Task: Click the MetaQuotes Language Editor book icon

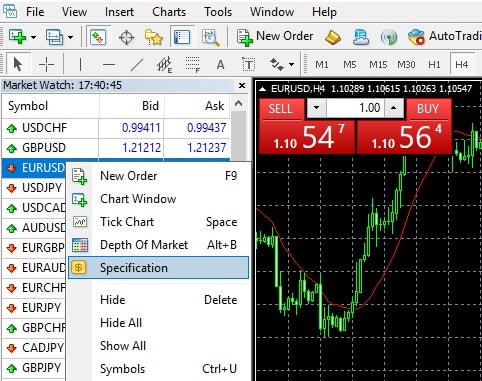Action: tap(333, 37)
